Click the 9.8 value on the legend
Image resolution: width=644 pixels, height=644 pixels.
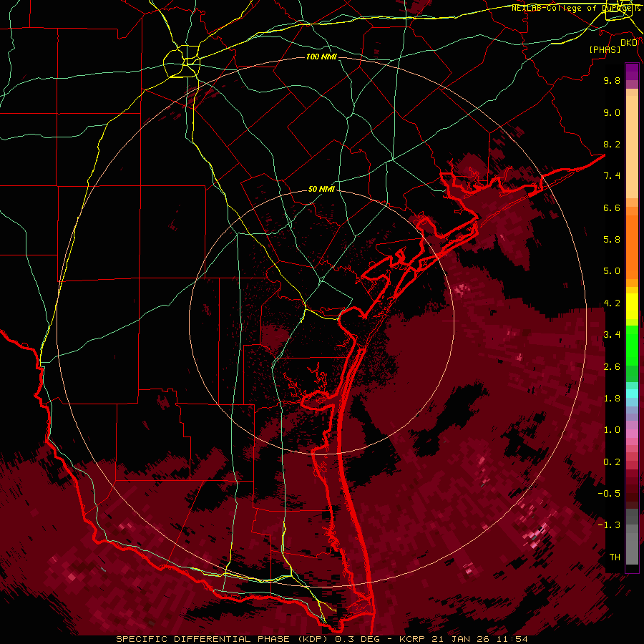[612, 80]
